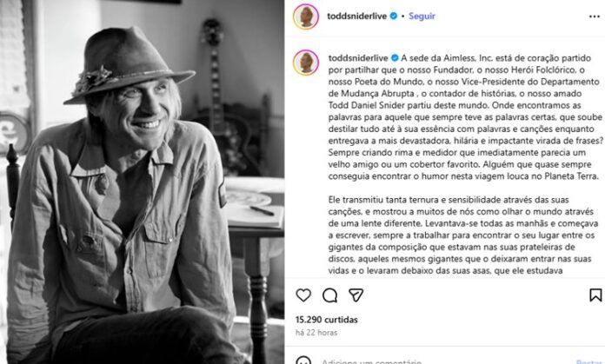Viewport: 605px width, 364px height.
Task: Click the Postar comment button
Action: (588, 361)
